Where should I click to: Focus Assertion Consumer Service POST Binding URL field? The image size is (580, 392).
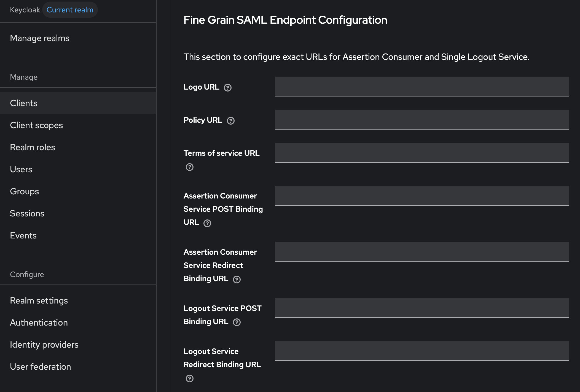[x=422, y=196]
